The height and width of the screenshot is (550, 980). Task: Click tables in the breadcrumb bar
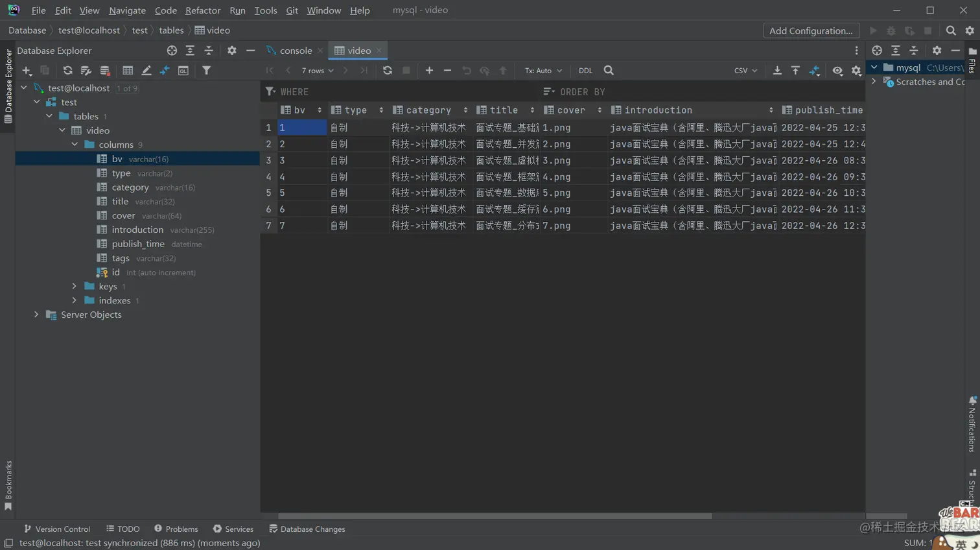coord(171,30)
